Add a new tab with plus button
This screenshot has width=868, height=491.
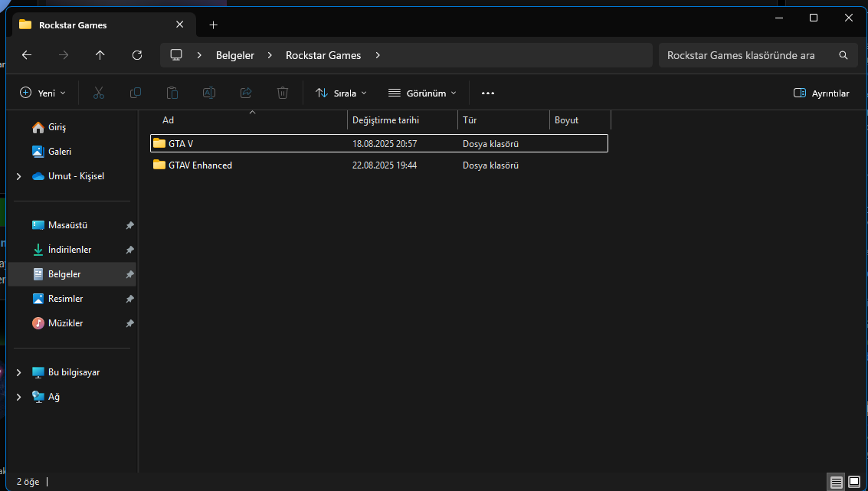(214, 25)
